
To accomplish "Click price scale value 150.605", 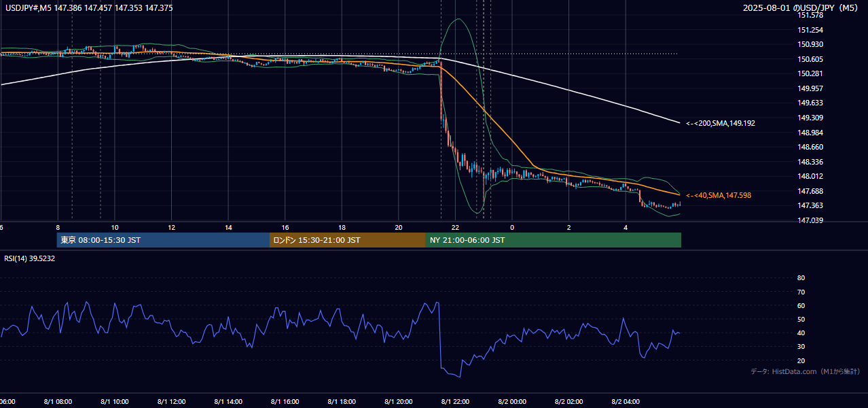I will 810,59.
